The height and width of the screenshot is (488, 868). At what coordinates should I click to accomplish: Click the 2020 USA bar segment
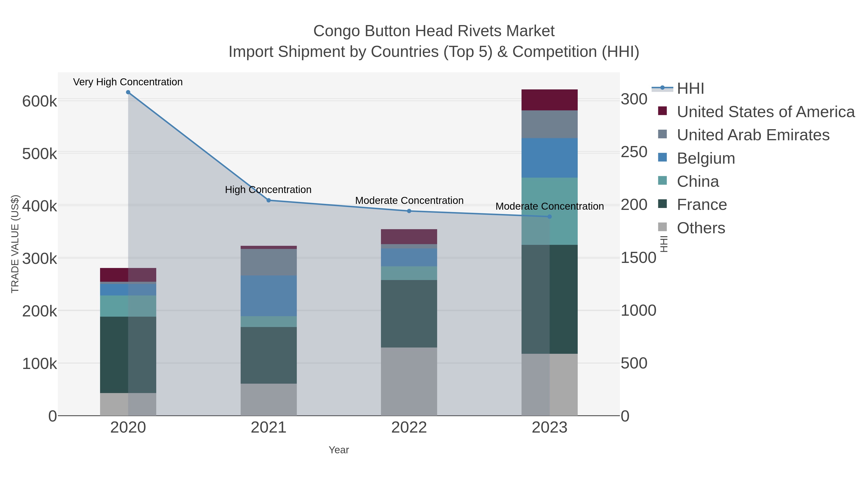pos(128,275)
